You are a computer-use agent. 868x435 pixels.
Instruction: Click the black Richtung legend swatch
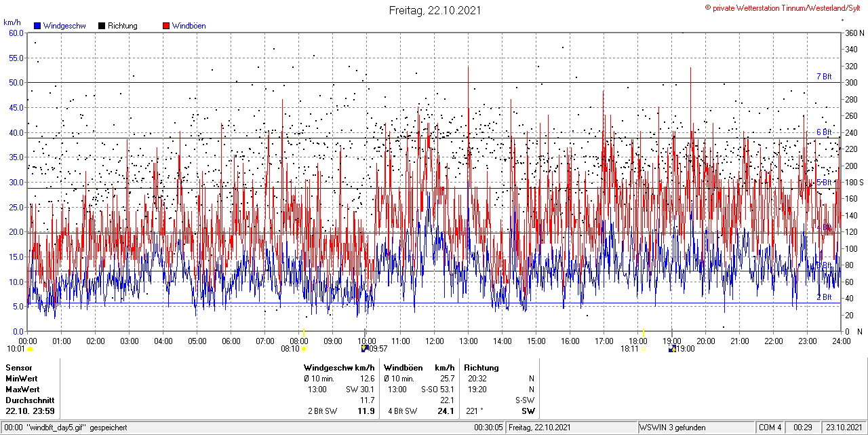102,26
